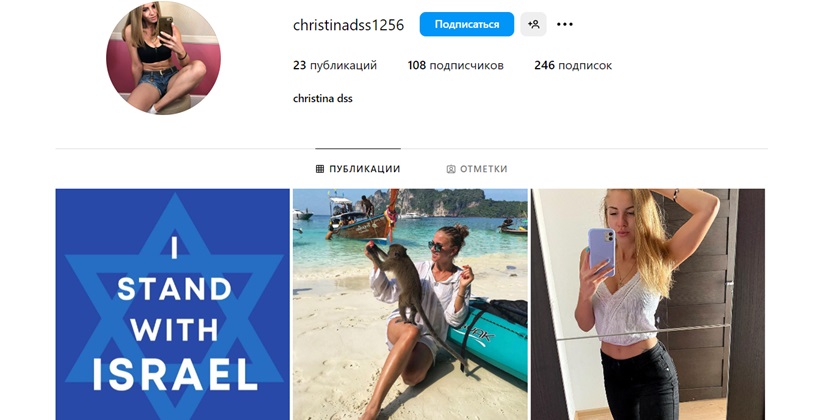Viewport: 840px width, 420px height.
Task: Click the bold number 108 in followers
Action: tap(417, 65)
